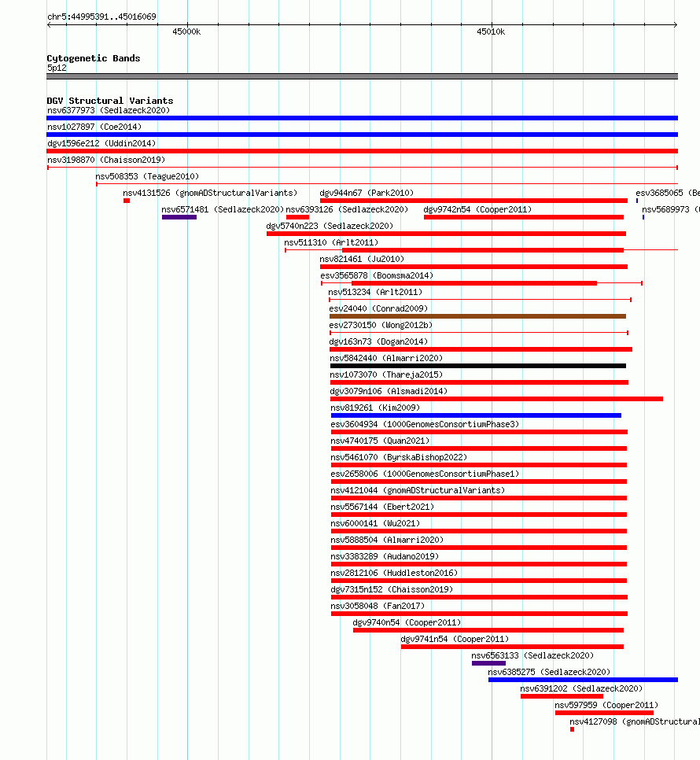Viewport: 700px width, 760px height.
Task: Click nsv3198870 (Chaisson2019) label
Action: [106, 160]
